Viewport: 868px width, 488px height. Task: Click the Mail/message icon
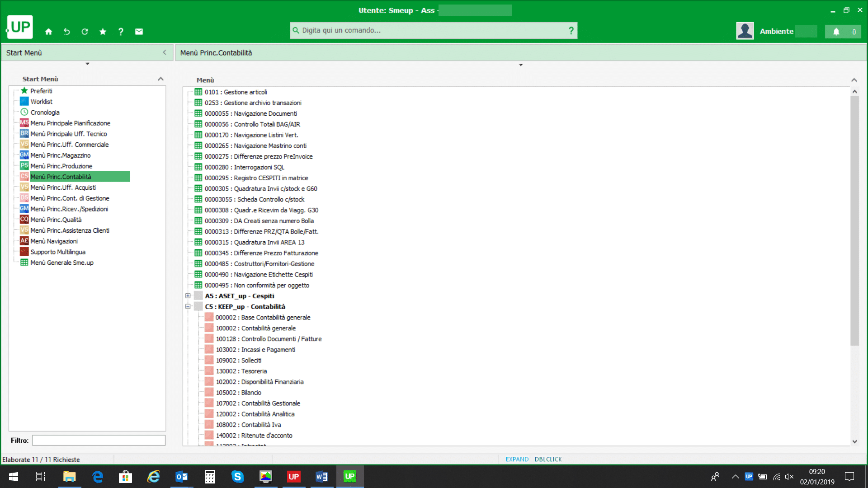coord(139,32)
